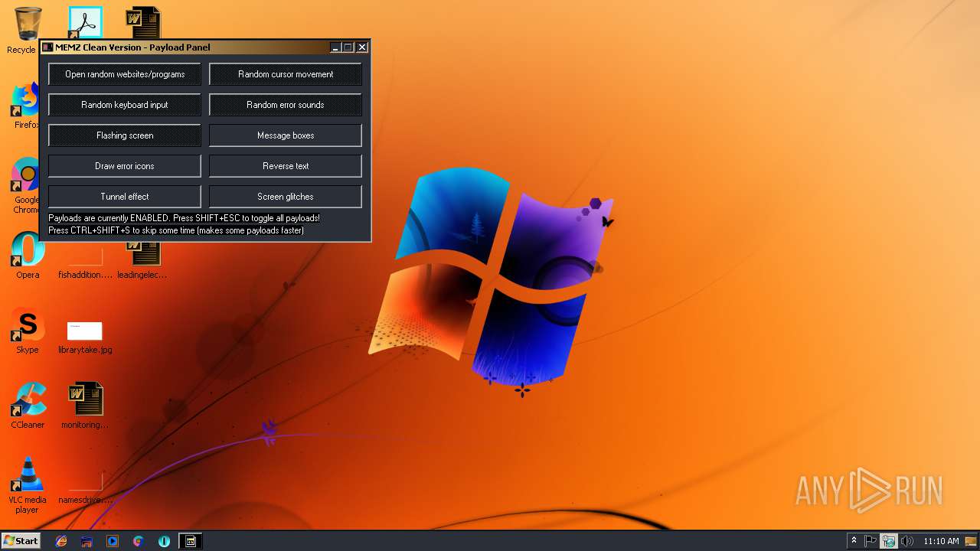
Task: Select the CCleaner desktop shortcut
Action: 28,406
